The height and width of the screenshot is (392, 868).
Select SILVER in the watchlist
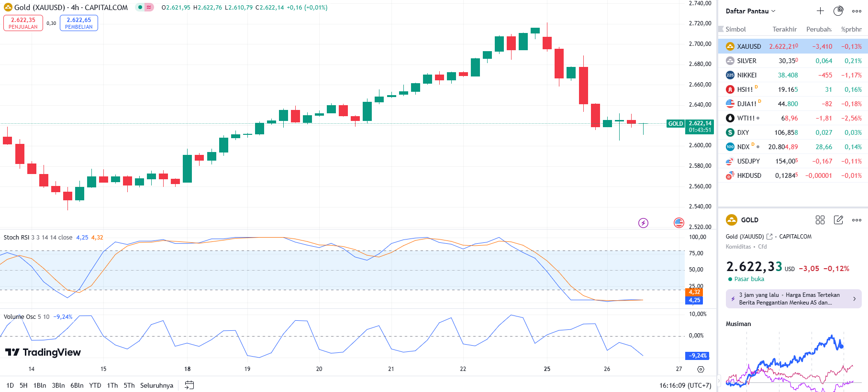point(746,61)
